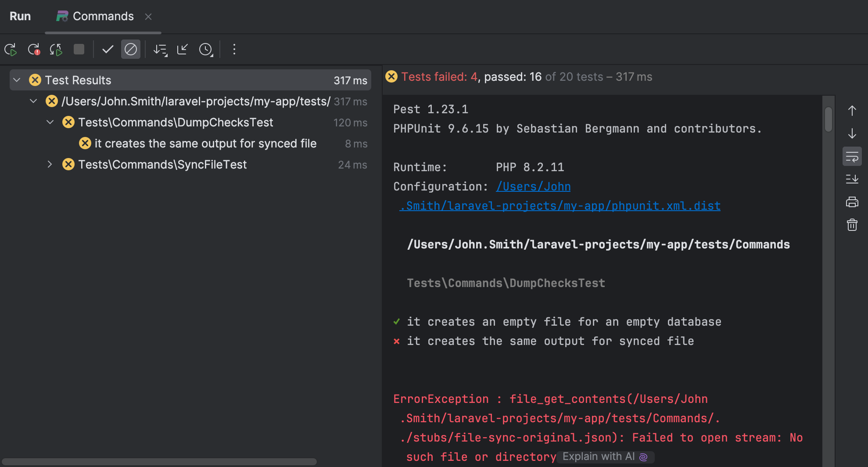
Task: Open the phpunit.xml.dist configuration link
Action: coord(559,205)
